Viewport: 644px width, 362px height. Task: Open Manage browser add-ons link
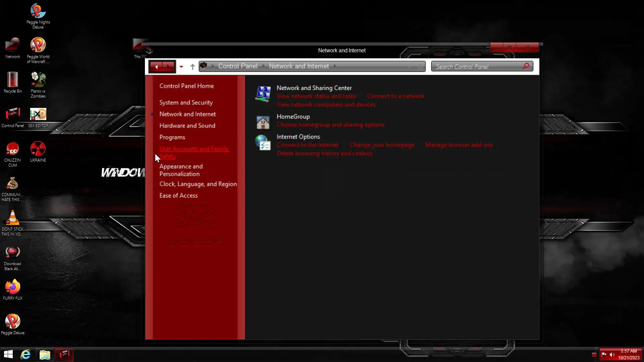click(459, 145)
